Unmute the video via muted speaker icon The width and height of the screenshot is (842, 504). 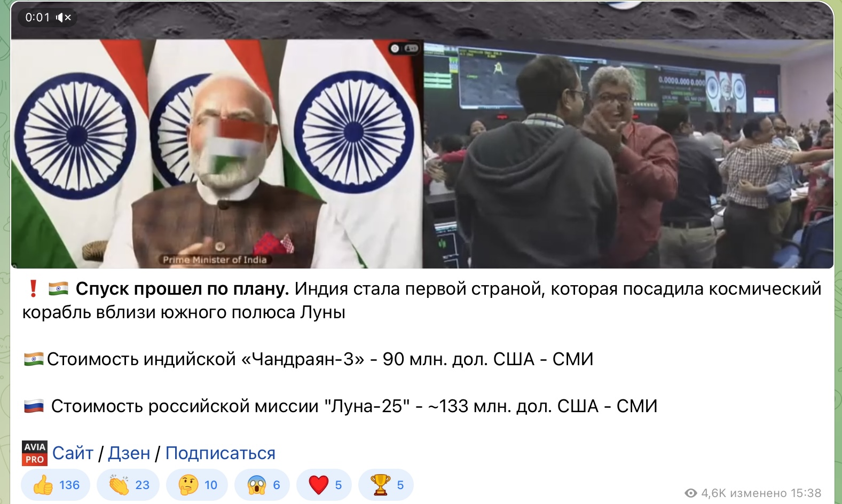click(64, 18)
